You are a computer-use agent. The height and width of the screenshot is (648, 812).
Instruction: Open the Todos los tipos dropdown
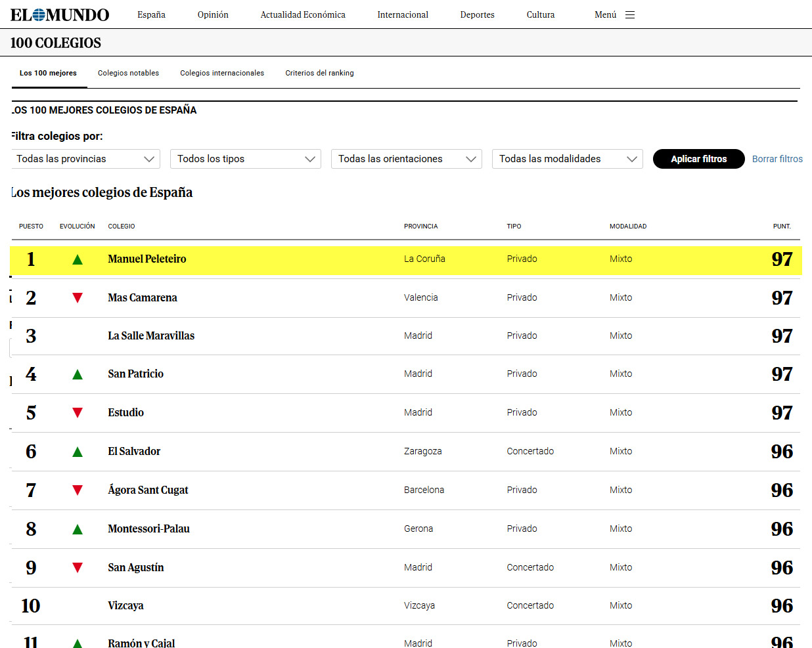coord(245,159)
